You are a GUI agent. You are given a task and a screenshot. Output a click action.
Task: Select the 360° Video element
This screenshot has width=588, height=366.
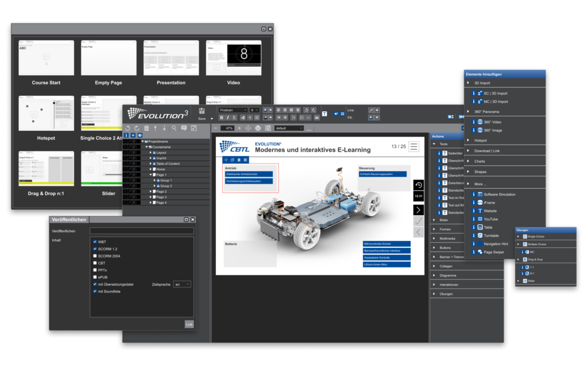[x=492, y=122]
